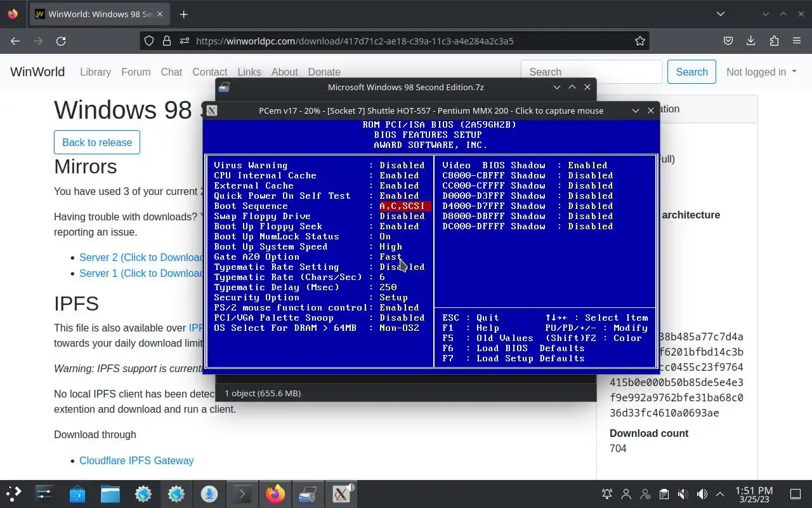The image size is (812, 508).
Task: Click muted microphone tray icon
Action: coord(683,494)
